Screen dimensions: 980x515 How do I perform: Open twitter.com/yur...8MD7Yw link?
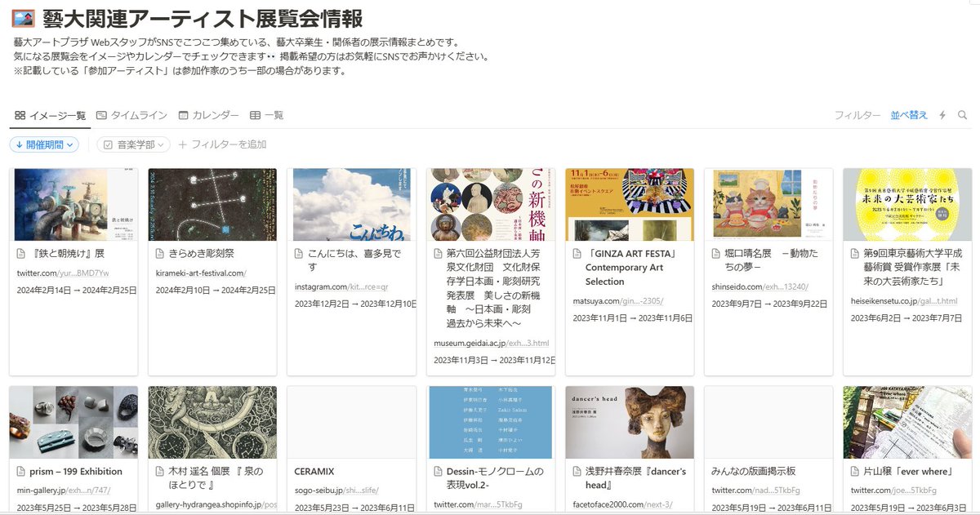coord(63,273)
